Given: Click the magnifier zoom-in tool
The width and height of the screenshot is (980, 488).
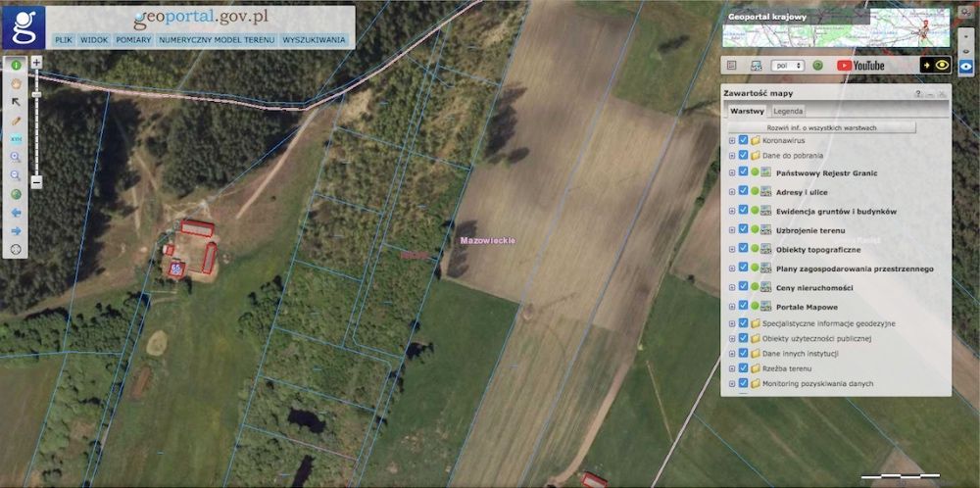Looking at the screenshot, I should tap(17, 158).
